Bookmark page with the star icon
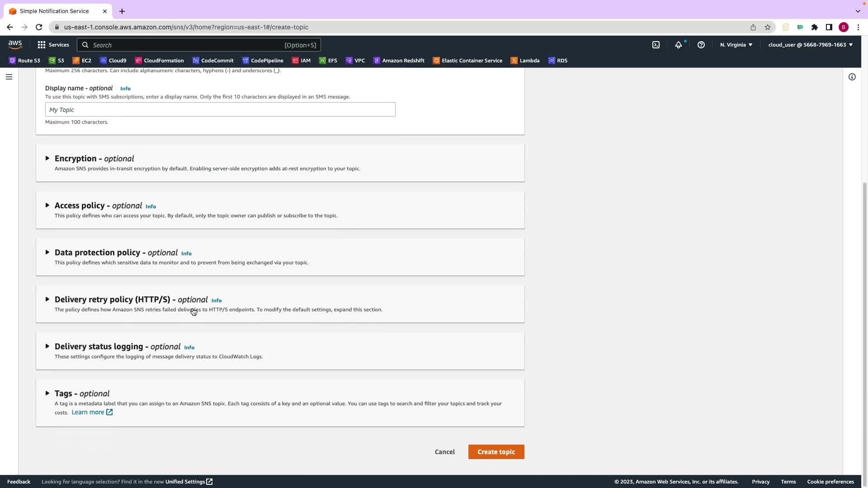Image resolution: width=868 pixels, height=488 pixels. click(x=767, y=27)
